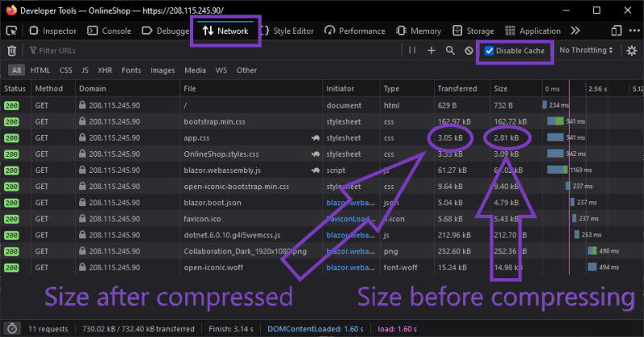
Task: Open the network search icon
Action: tap(450, 51)
